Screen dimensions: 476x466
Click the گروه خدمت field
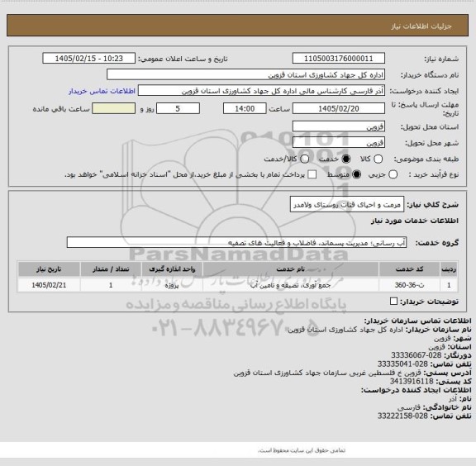tap(236, 243)
